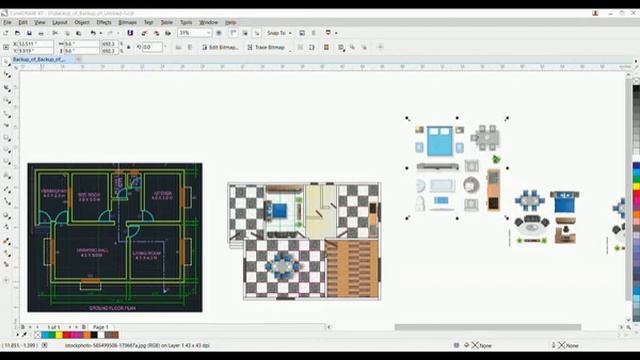
Task: Click the fill None indicator in status bar
Action: point(482,345)
